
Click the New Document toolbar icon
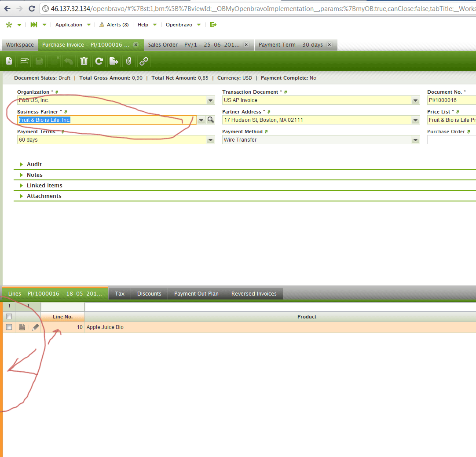click(x=9, y=61)
